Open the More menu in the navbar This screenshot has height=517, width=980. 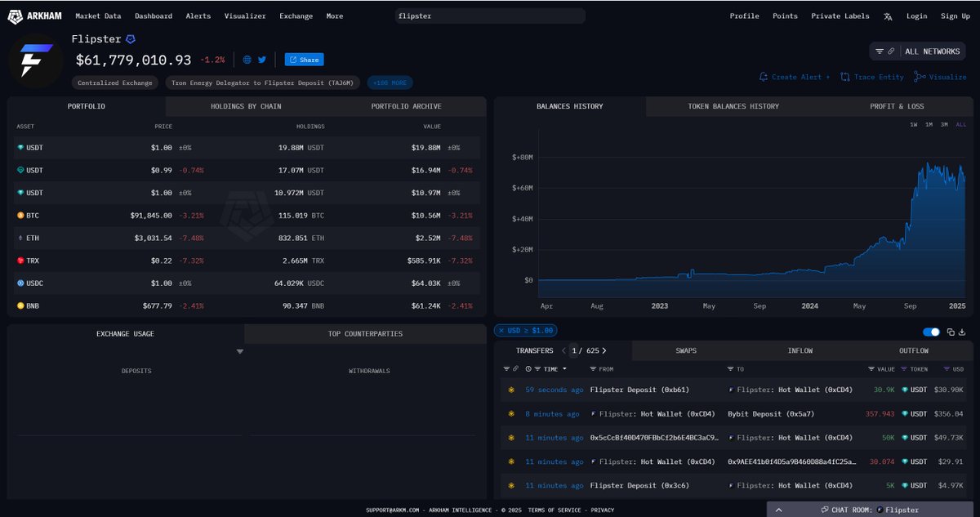(x=335, y=16)
